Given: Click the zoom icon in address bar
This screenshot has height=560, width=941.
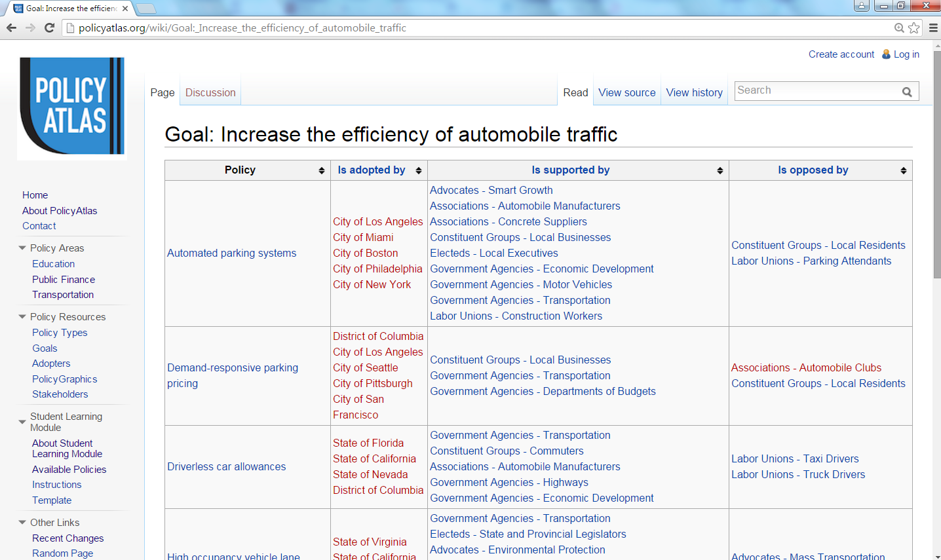Looking at the screenshot, I should tap(899, 28).
